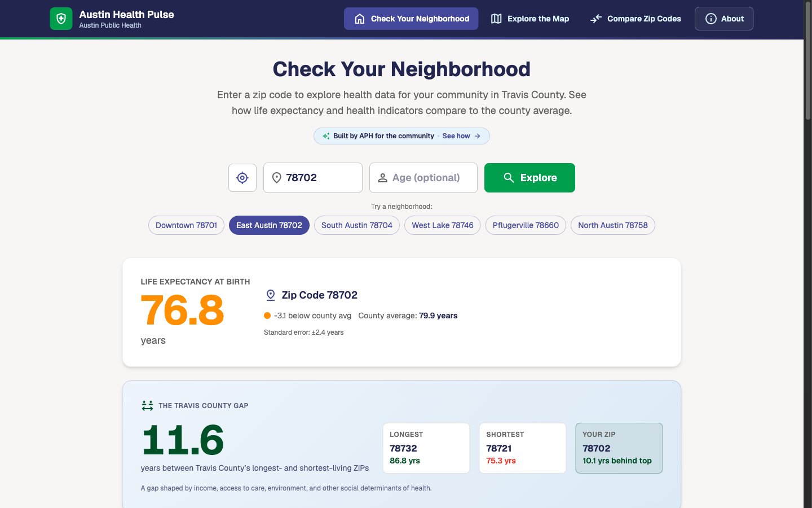Viewport: 812px width, 508px height.
Task: Click the Austin Health Pulse shield logo
Action: pyautogui.click(x=61, y=19)
